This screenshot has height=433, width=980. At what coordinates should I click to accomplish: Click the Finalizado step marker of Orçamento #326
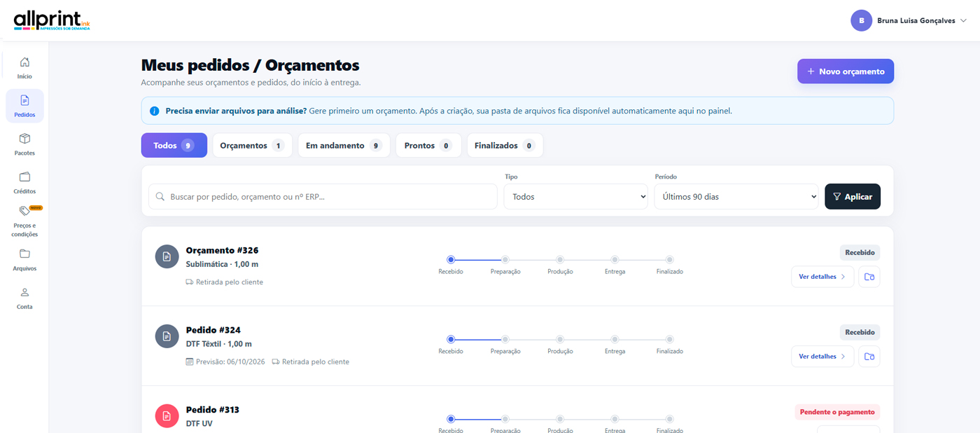click(670, 259)
